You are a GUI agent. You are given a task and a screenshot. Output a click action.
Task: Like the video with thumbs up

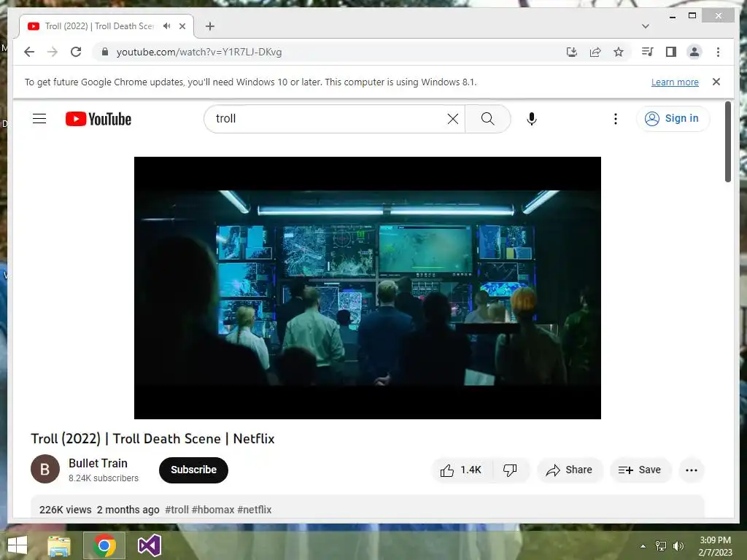pos(461,470)
